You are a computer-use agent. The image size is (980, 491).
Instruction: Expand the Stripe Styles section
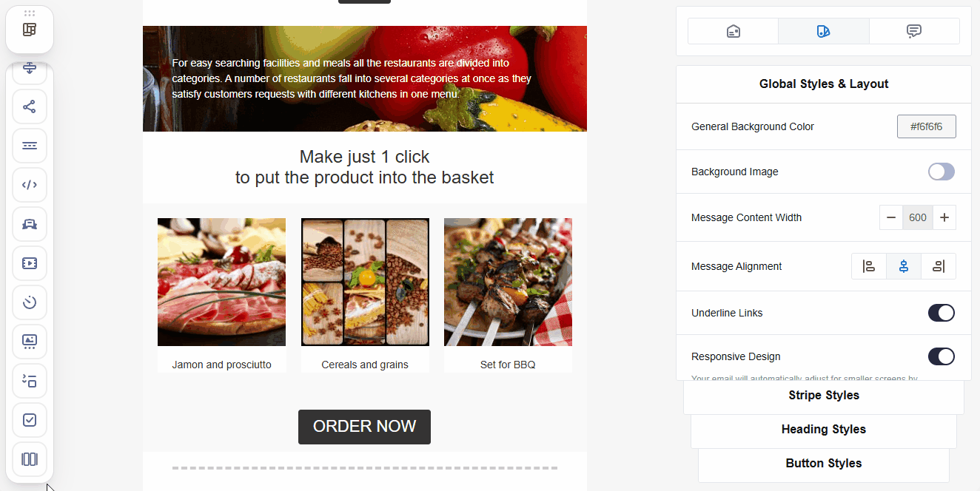click(x=824, y=396)
